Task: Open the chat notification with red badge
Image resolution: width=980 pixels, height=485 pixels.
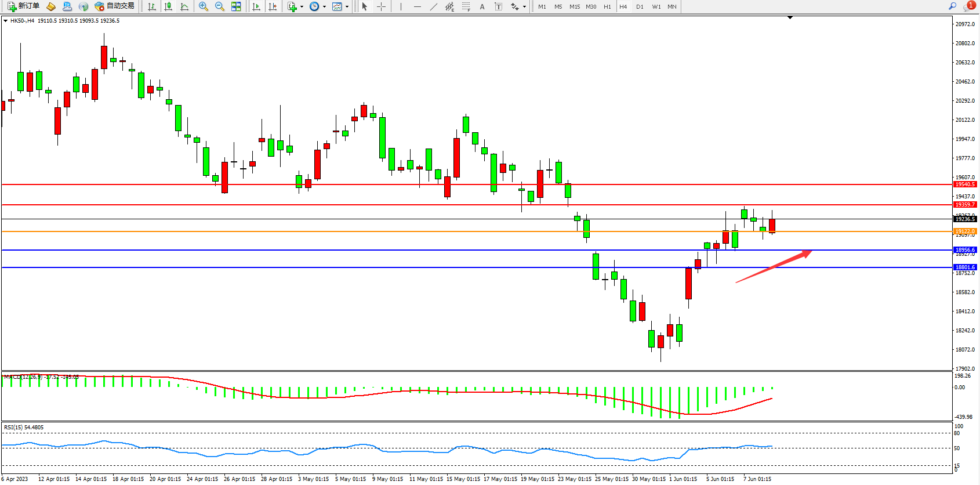Action: tap(968, 6)
